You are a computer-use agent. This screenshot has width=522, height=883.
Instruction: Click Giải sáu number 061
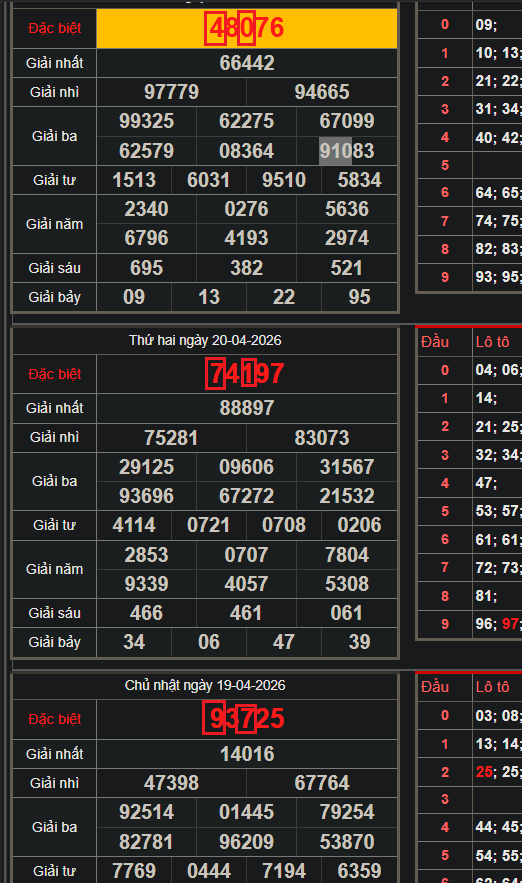tap(347, 613)
